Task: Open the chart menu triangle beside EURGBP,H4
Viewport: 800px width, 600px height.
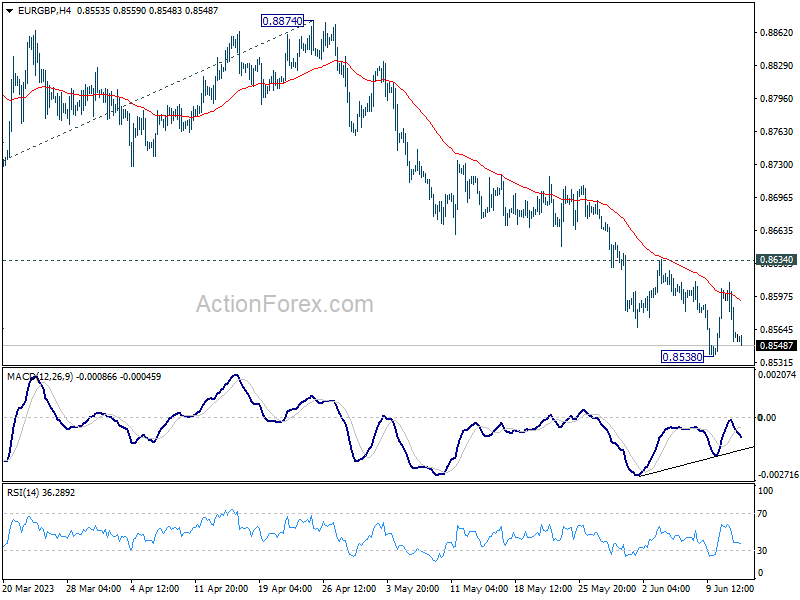Action: [9, 11]
